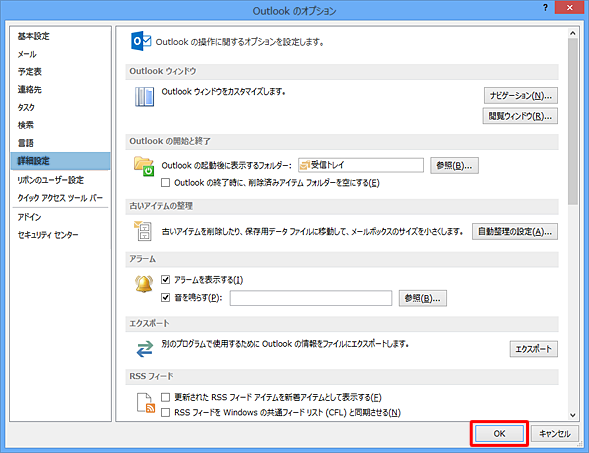Toggle 音を鳴らす checkbox

165,297
